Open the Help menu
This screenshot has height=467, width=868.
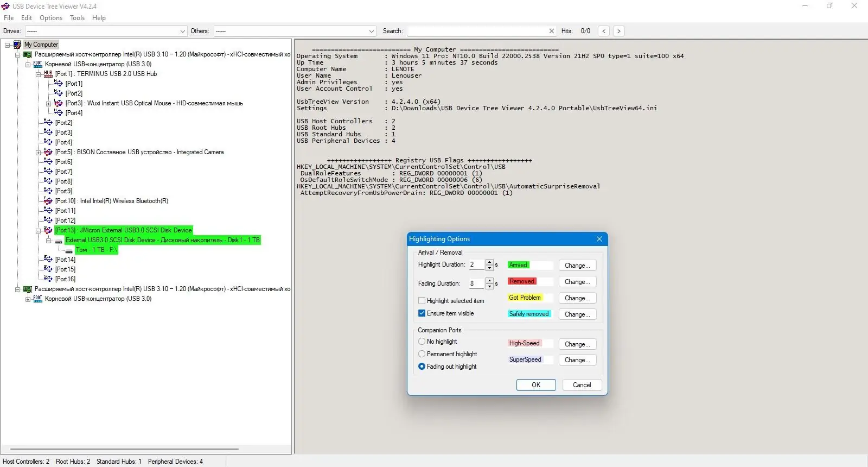pyautogui.click(x=99, y=18)
